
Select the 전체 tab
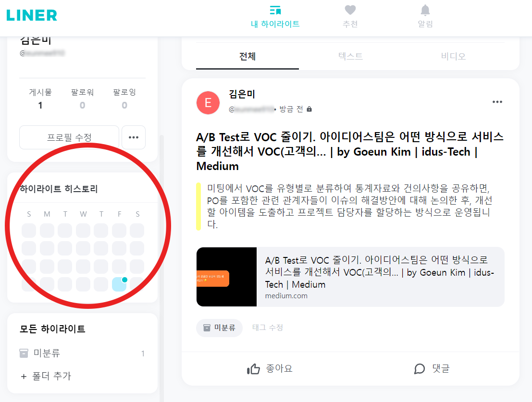[247, 56]
